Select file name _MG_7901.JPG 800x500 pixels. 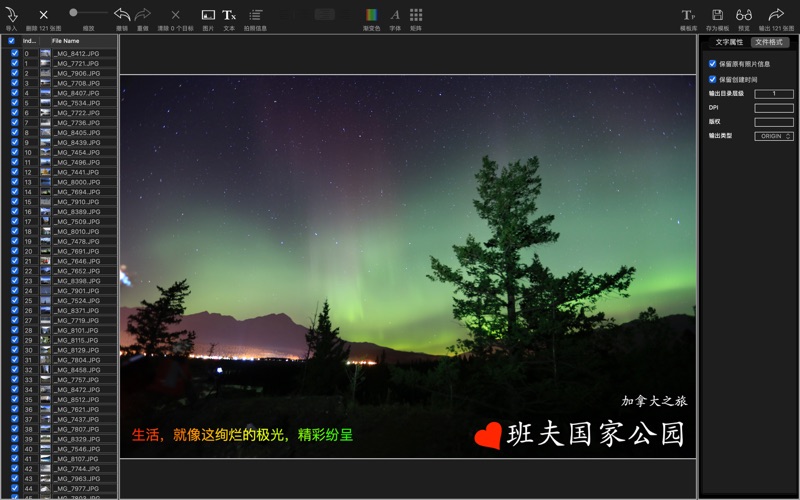(77, 291)
